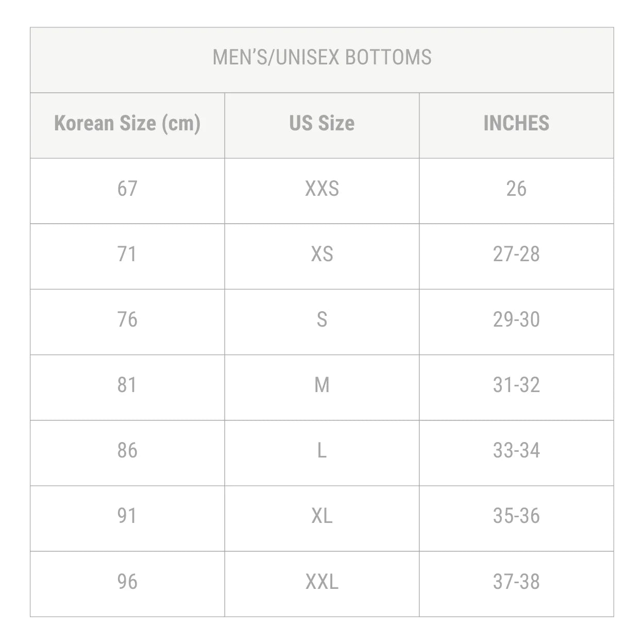This screenshot has width=644, height=644.
Task: Select the 37-38 inches cell
Action: click(516, 582)
